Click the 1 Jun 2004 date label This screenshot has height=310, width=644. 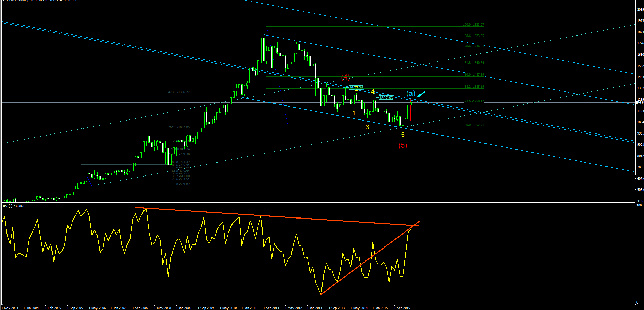click(x=31, y=308)
